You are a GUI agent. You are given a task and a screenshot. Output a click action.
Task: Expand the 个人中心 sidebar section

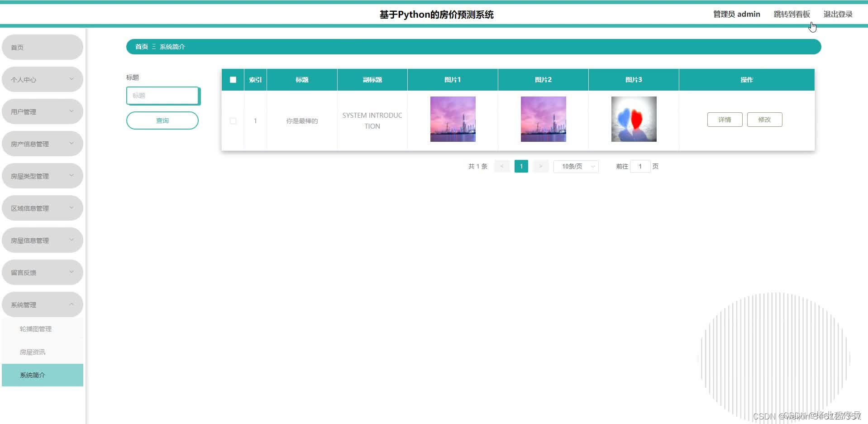click(x=42, y=79)
